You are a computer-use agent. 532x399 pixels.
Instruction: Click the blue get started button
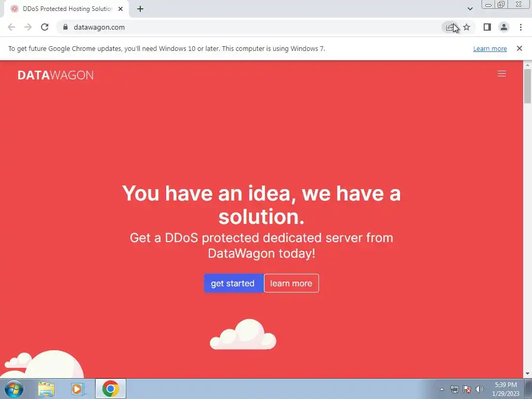[233, 283]
